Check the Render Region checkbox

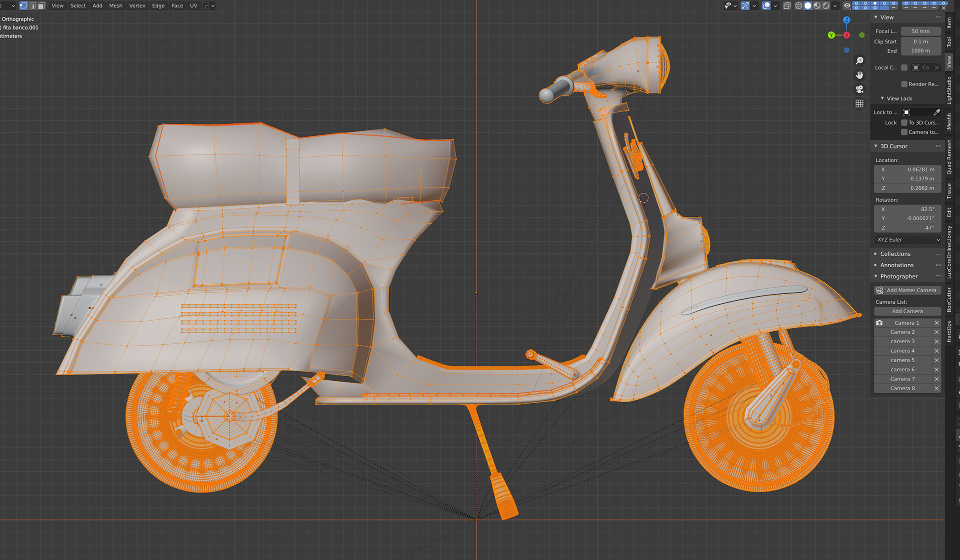click(904, 84)
